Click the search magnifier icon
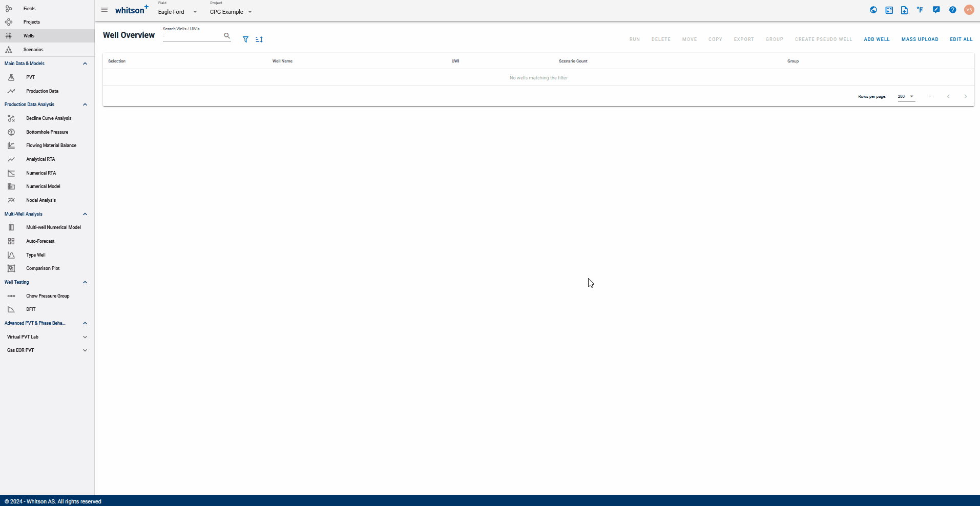The width and height of the screenshot is (980, 506). click(227, 36)
